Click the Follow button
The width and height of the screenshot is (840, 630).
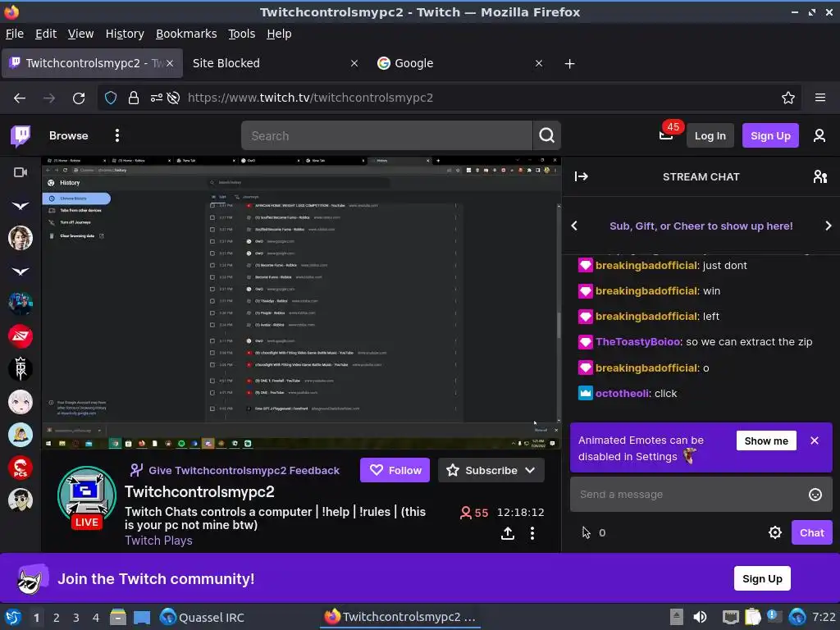pos(395,470)
